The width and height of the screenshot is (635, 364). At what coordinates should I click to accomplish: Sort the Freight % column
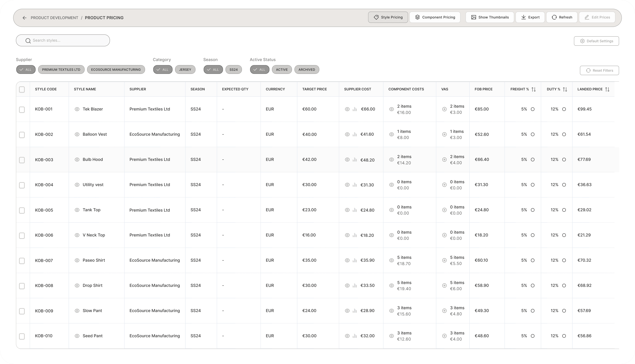coord(534,90)
